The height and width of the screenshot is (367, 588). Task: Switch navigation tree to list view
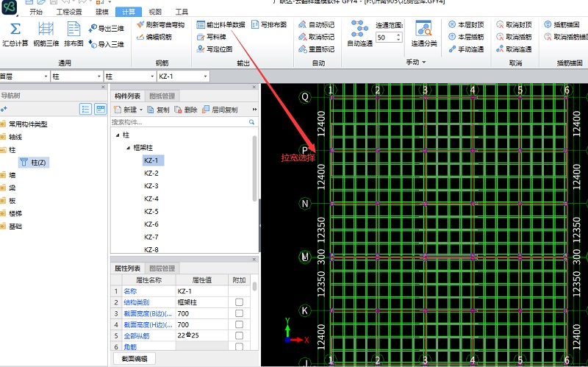(86, 109)
